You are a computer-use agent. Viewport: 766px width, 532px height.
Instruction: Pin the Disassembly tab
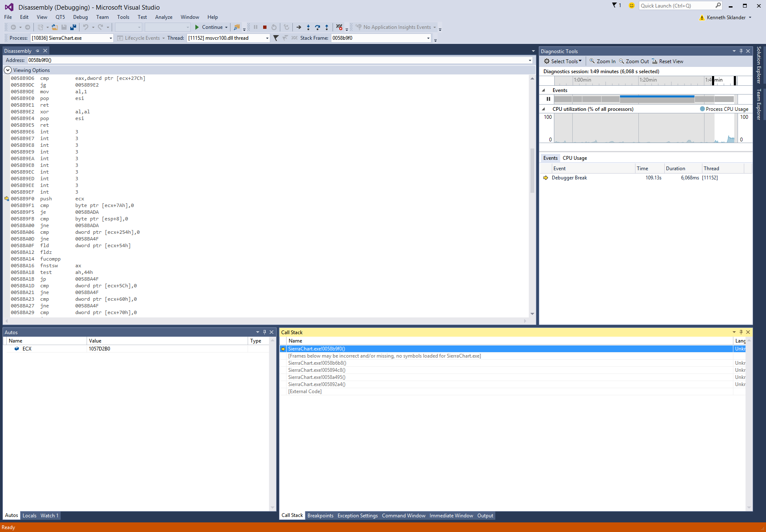tap(37, 51)
